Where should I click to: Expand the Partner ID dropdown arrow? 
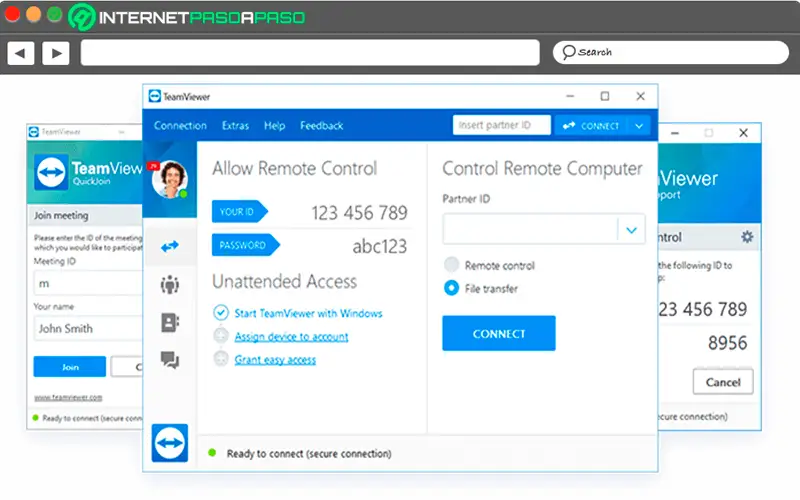[630, 230]
